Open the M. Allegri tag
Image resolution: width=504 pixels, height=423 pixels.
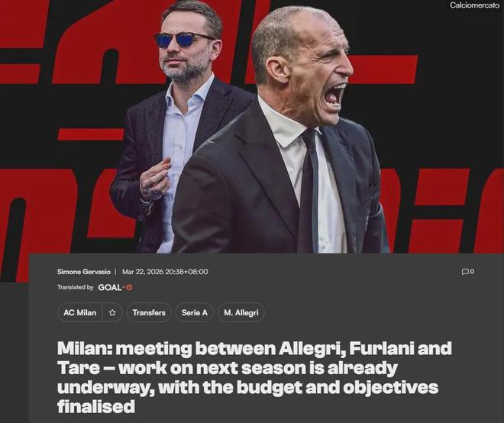click(241, 312)
